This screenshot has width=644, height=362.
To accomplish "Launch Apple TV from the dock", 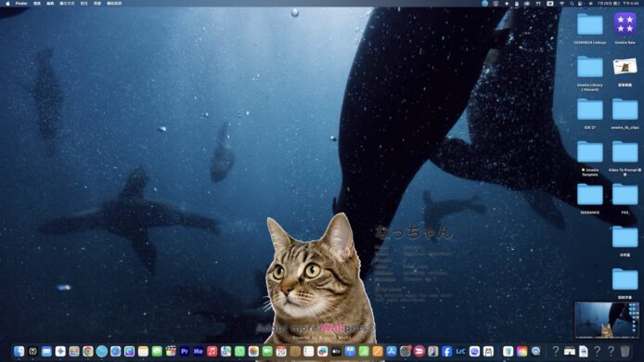I will click(336, 351).
